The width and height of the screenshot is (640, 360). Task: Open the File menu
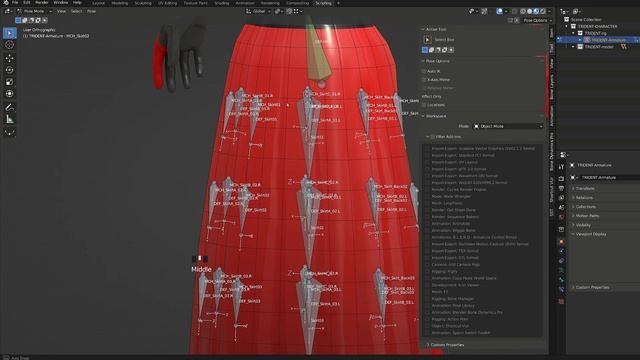click(x=15, y=2)
